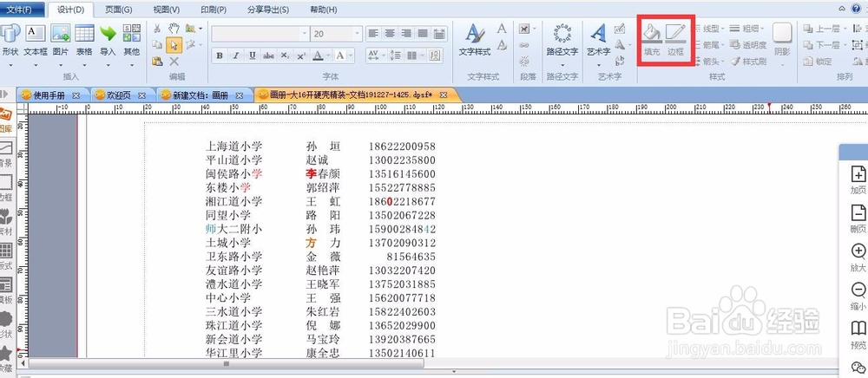Toggle subscript formatting
868x378 pixels.
pos(285,55)
